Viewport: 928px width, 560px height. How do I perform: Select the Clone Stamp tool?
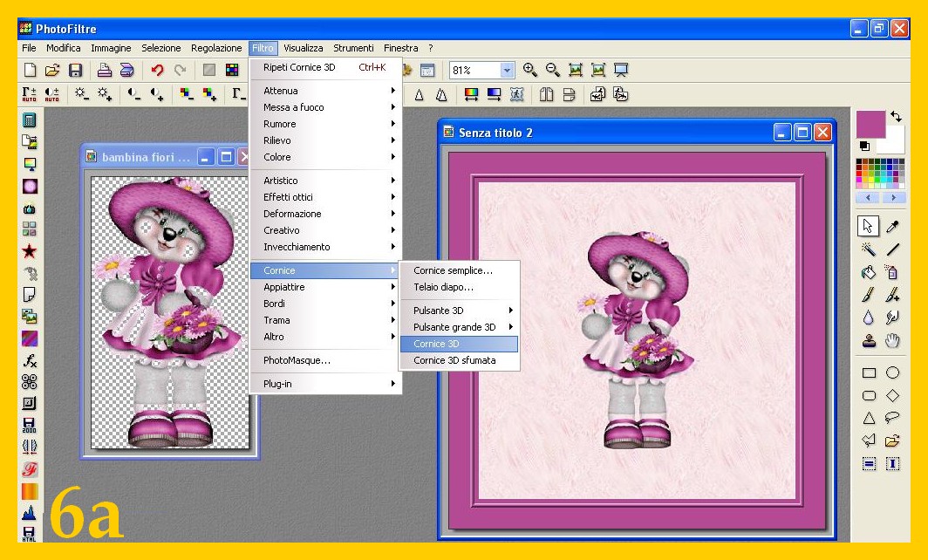(x=869, y=340)
